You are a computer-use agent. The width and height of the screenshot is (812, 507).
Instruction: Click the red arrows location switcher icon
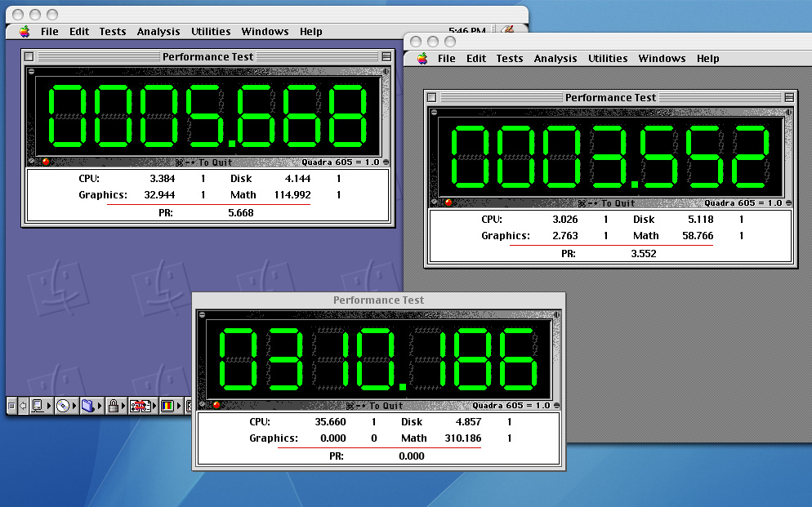tap(140, 406)
